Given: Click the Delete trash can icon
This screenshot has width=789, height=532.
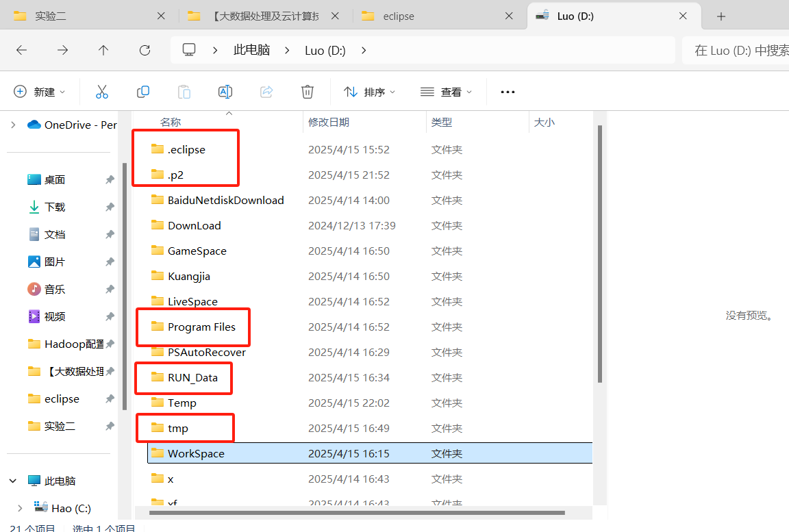Looking at the screenshot, I should point(308,92).
